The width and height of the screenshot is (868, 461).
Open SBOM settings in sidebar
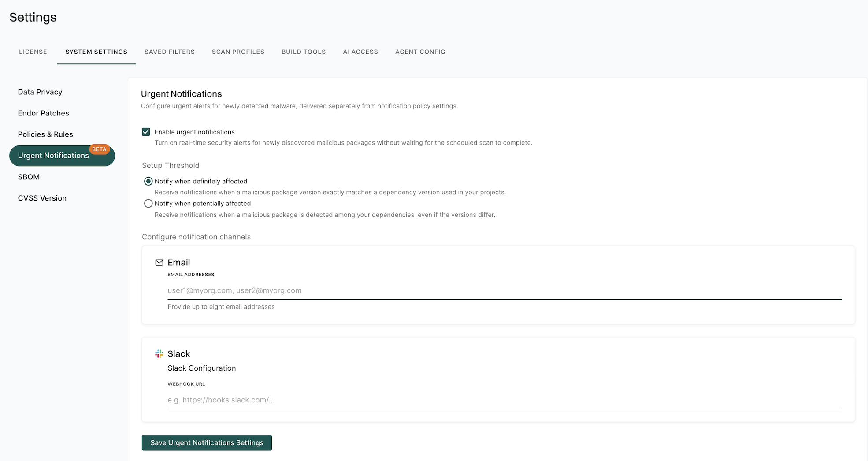pos(29,177)
